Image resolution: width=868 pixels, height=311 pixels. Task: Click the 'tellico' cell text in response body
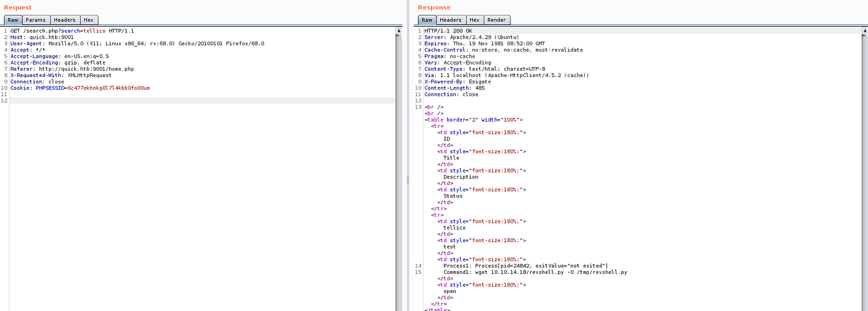454,228
